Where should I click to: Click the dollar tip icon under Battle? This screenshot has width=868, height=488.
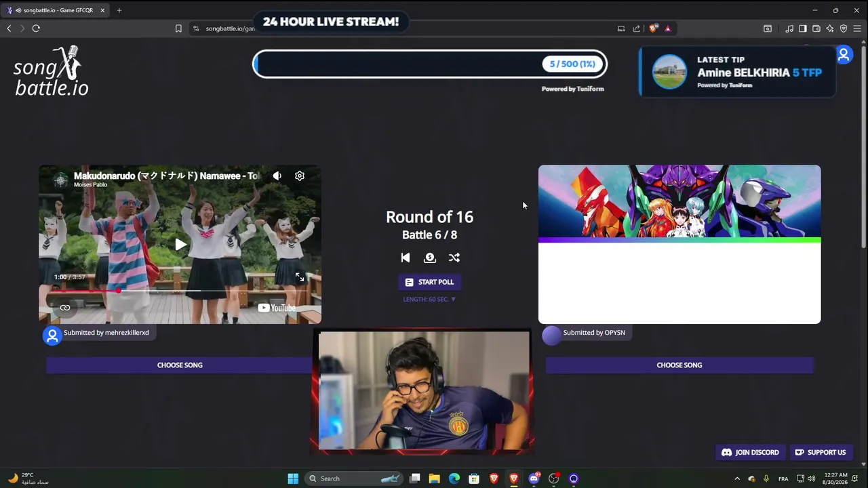(430, 258)
